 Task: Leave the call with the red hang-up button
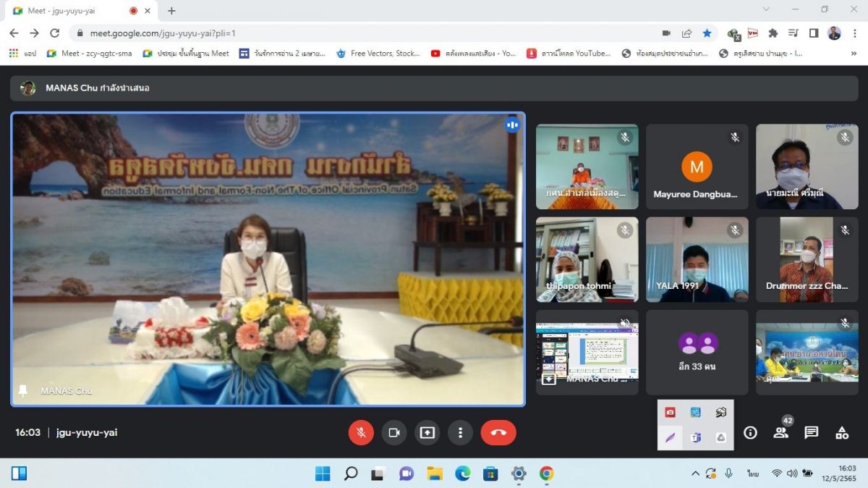(498, 432)
